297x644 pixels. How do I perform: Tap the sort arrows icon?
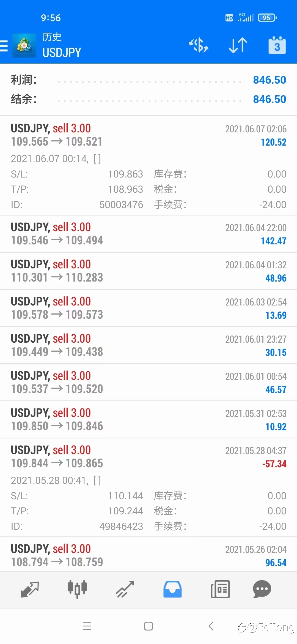tap(238, 45)
